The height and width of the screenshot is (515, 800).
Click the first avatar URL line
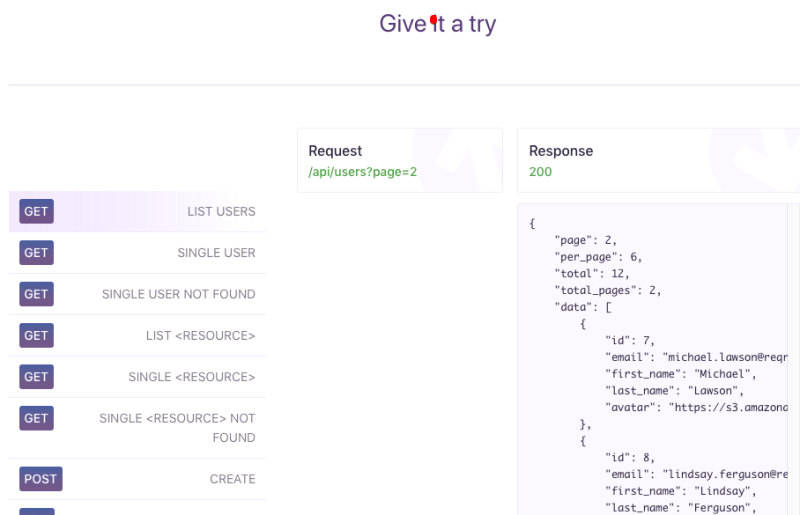click(x=696, y=407)
